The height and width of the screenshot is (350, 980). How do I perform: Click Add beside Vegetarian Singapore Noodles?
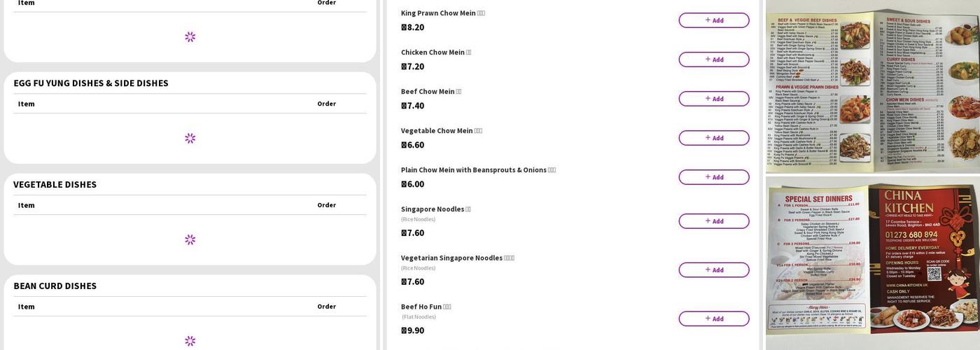[713, 270]
